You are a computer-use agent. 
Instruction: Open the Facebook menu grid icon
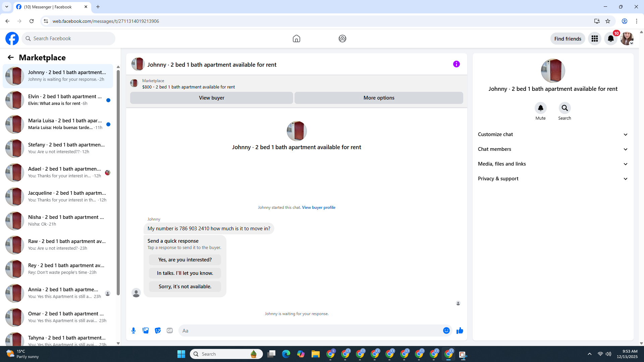click(x=595, y=39)
